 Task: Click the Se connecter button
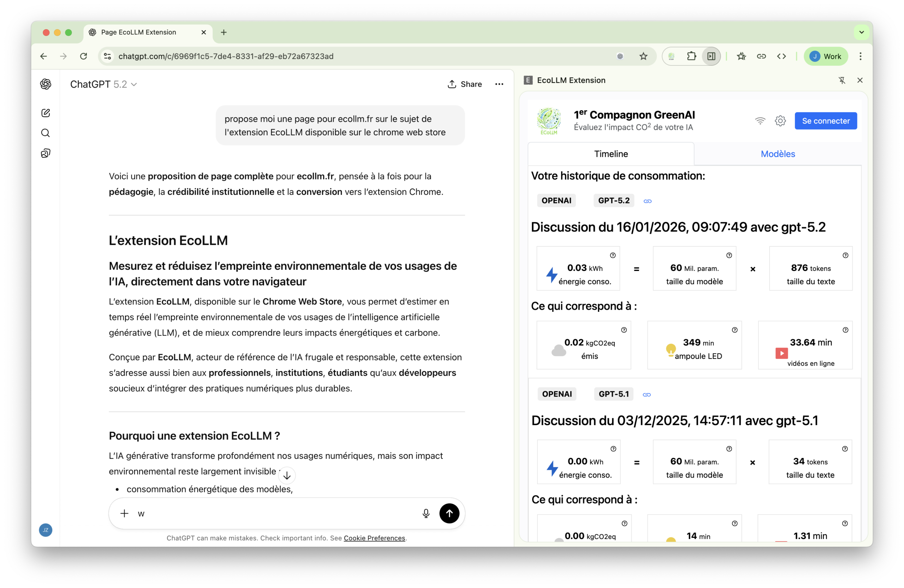825,121
